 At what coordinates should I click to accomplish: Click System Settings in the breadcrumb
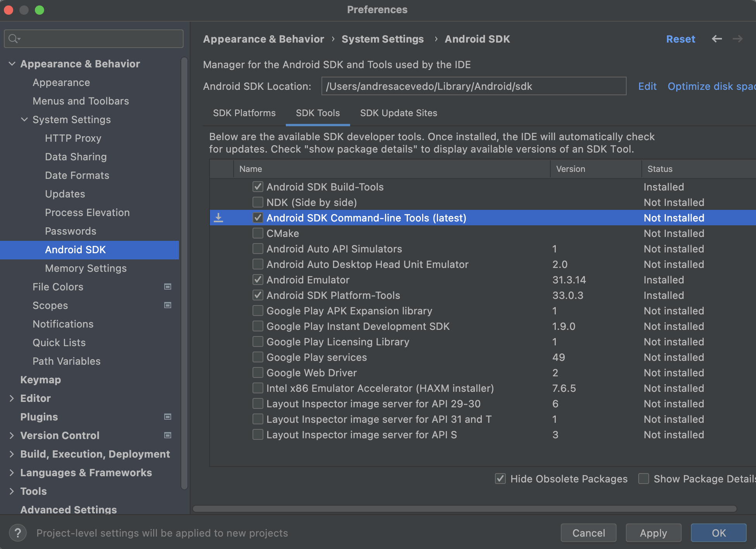coord(383,39)
